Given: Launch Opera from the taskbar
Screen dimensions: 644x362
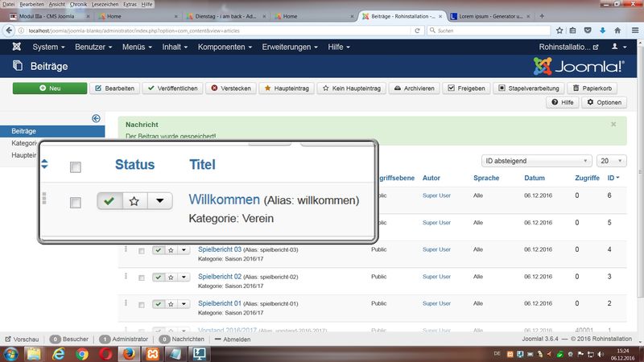Looking at the screenshot, I should pos(105,354).
